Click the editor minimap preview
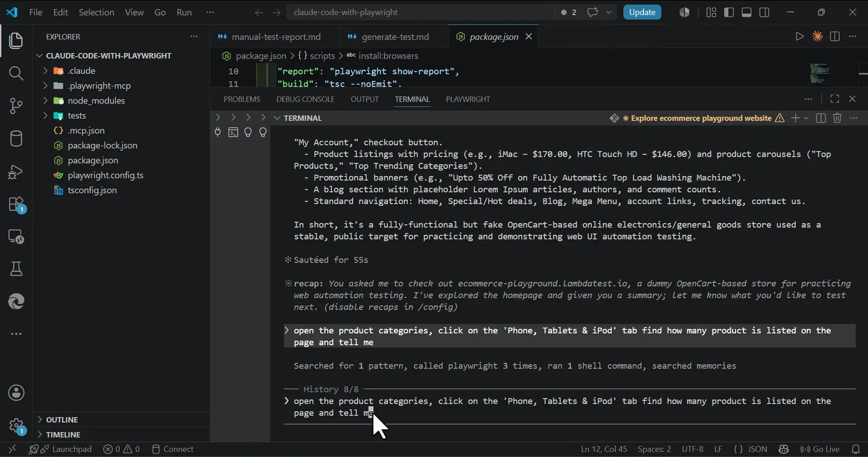Viewport: 868px width, 457px height. click(819, 73)
